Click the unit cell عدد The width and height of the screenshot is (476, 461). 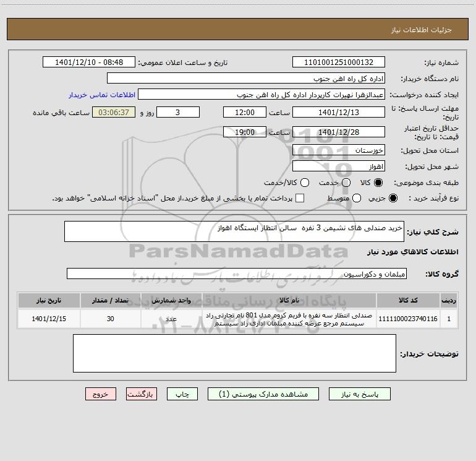pyautogui.click(x=171, y=319)
